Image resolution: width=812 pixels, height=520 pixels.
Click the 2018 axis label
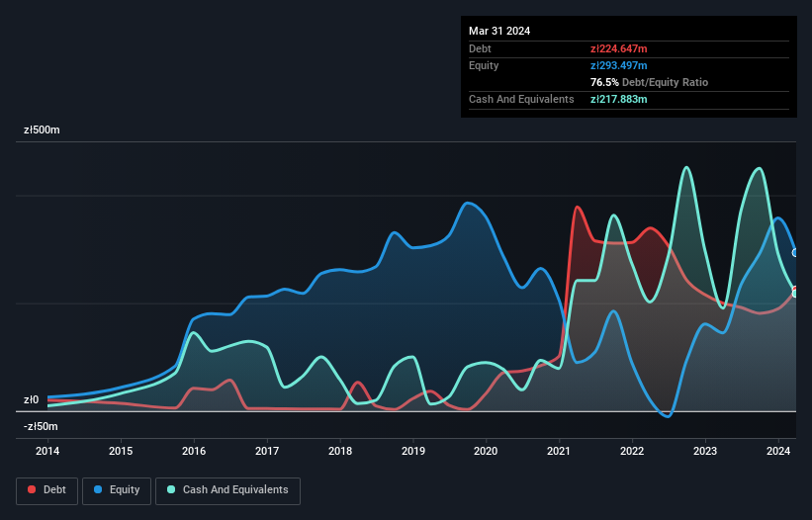point(340,451)
